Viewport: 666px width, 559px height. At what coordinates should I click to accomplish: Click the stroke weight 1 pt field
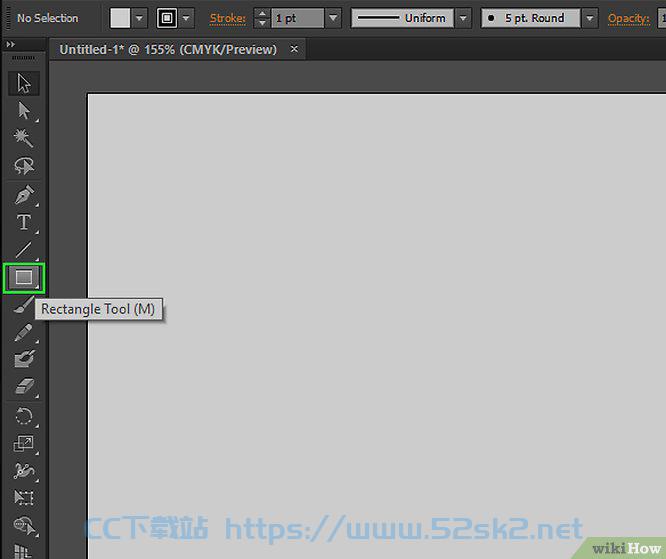click(x=297, y=18)
